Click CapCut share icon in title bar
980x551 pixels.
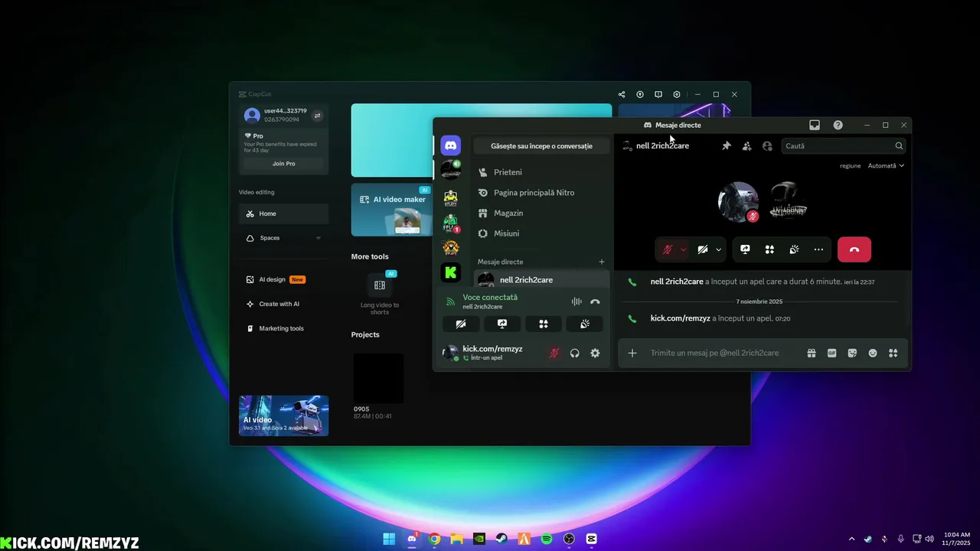621,94
